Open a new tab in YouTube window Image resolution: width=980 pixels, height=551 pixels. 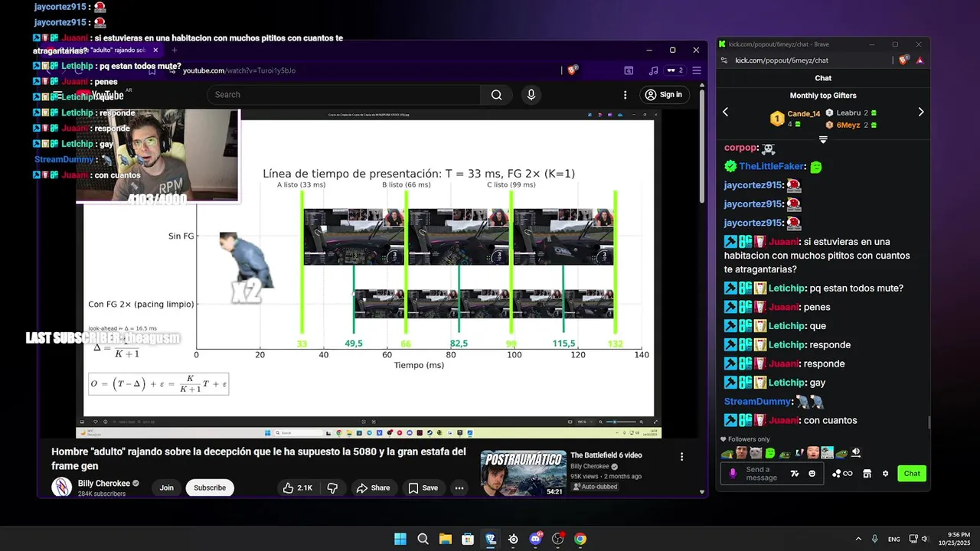point(174,51)
